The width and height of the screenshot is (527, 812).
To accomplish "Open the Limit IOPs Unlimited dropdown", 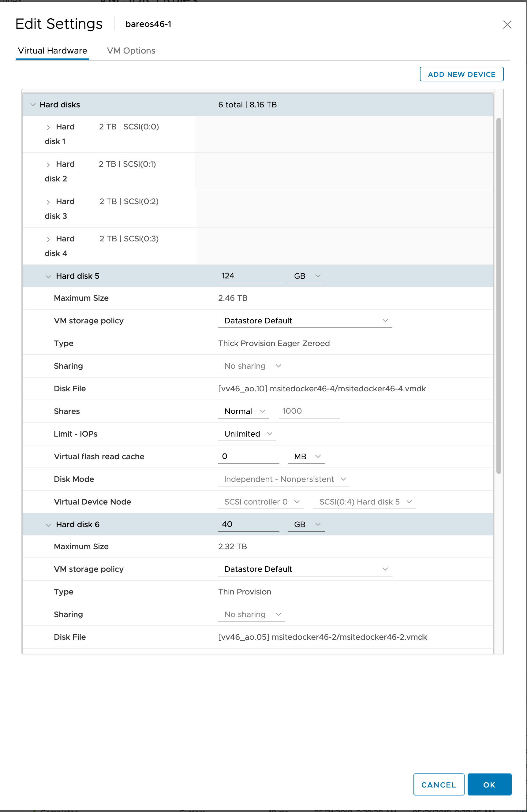I will coord(248,434).
